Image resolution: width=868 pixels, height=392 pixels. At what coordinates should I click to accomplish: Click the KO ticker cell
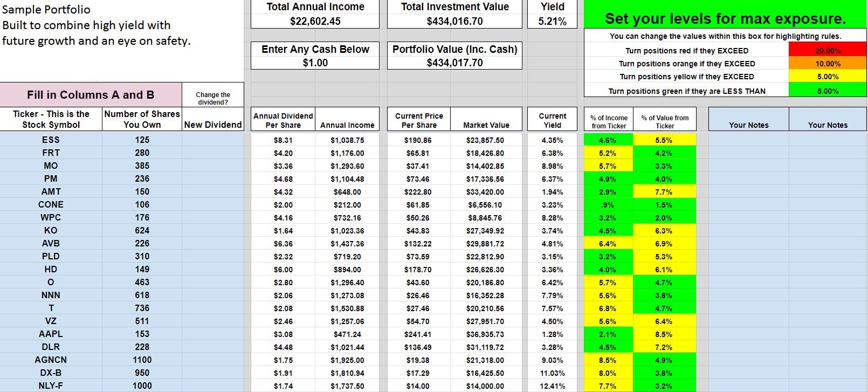point(51,230)
